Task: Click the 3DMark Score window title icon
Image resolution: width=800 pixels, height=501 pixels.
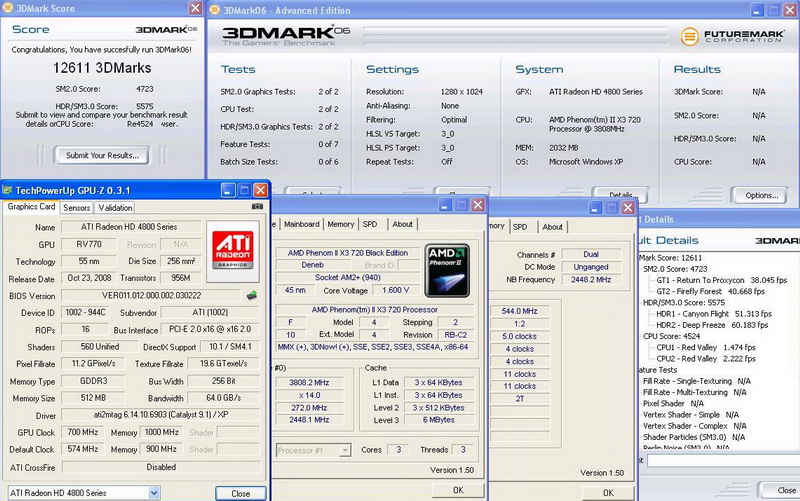Action: click(7, 8)
